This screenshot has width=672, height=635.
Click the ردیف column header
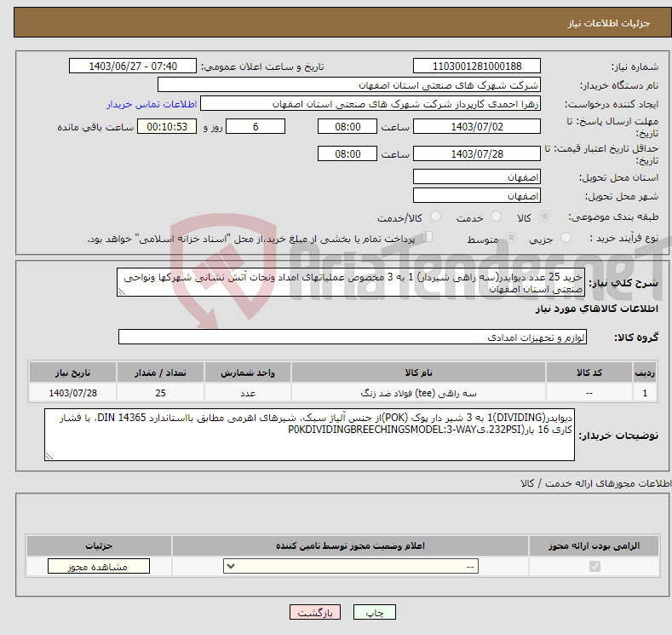coord(645,372)
